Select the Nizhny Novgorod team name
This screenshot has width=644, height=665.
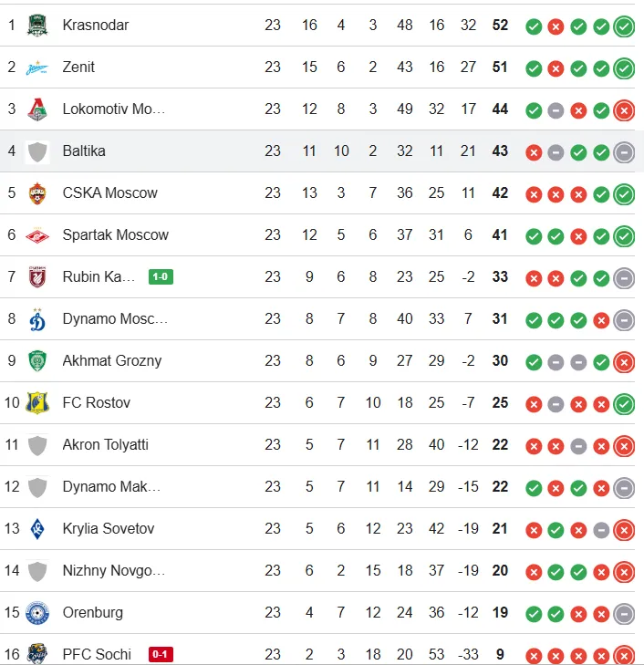114,570
